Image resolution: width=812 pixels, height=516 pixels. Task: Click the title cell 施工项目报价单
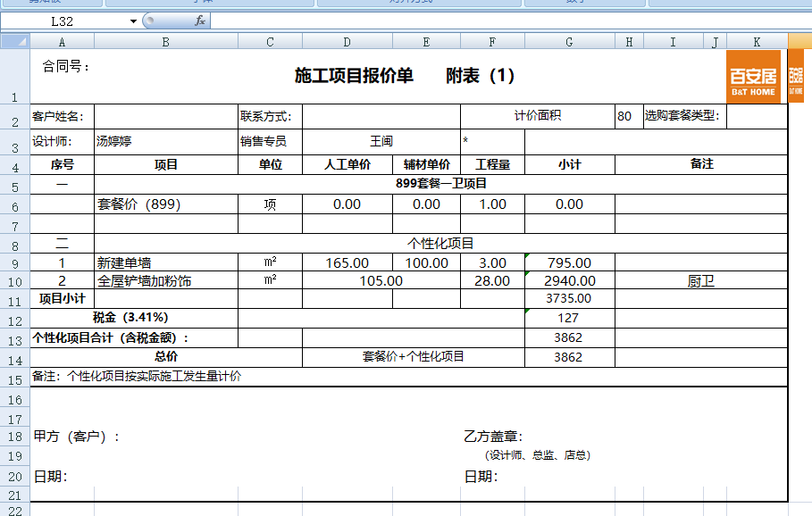[354, 77]
